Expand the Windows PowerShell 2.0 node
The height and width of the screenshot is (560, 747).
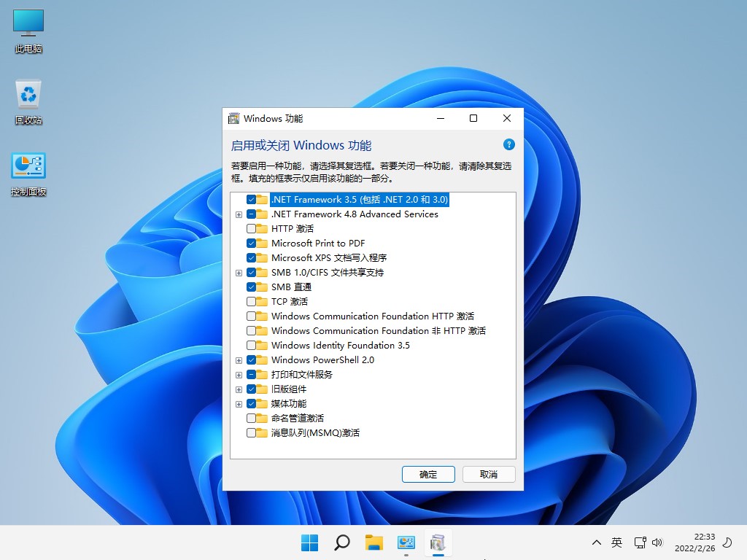(239, 360)
